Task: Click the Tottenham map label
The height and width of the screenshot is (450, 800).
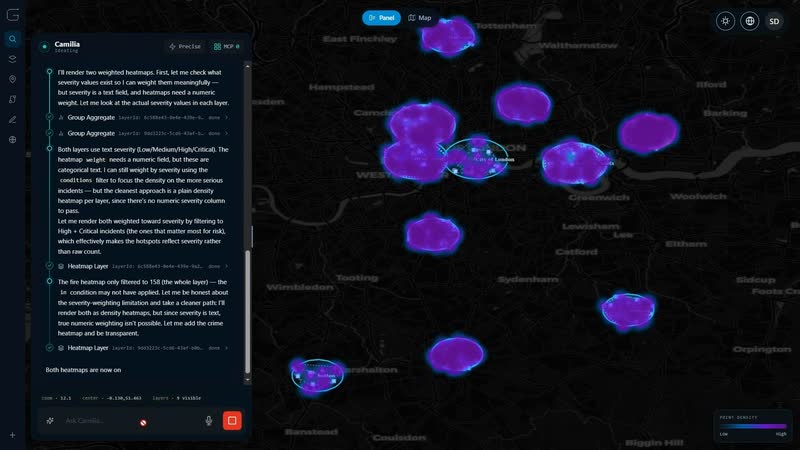Action: click(x=506, y=26)
